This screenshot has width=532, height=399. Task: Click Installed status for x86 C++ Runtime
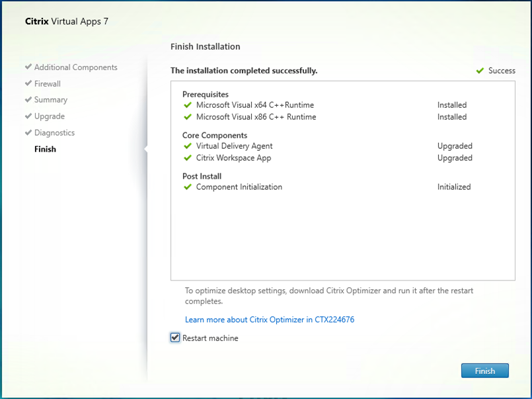[452, 117]
